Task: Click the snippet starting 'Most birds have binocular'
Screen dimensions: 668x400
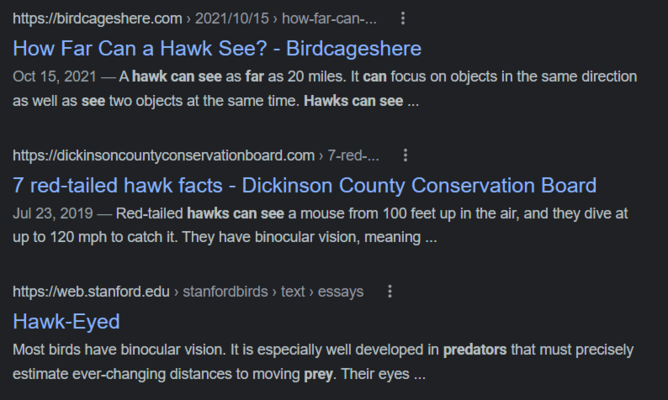Action: (323, 362)
